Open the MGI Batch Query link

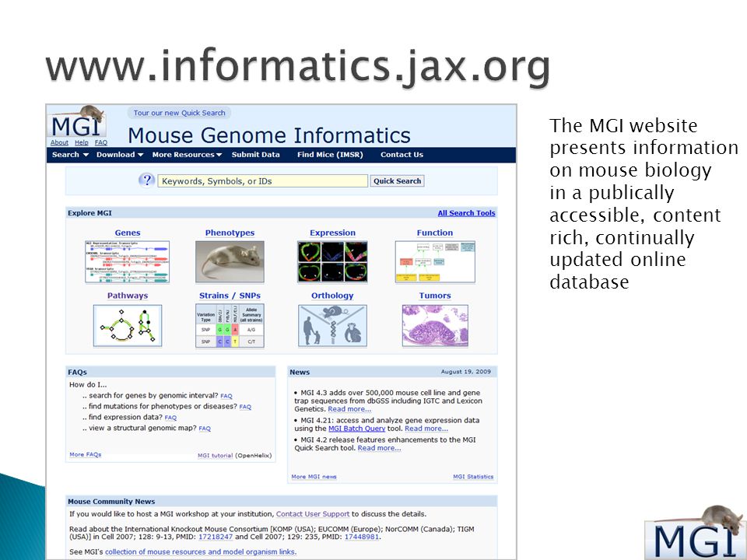click(x=357, y=429)
